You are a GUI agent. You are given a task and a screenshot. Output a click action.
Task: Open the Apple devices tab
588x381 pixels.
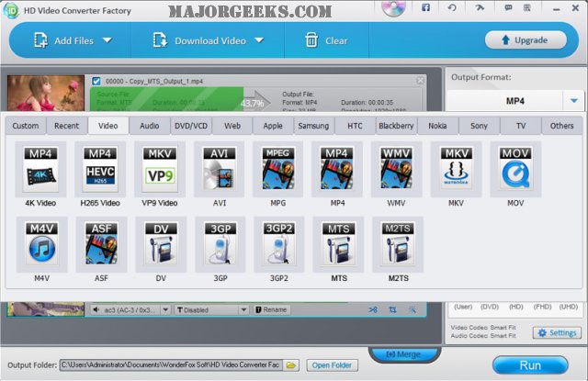point(273,126)
